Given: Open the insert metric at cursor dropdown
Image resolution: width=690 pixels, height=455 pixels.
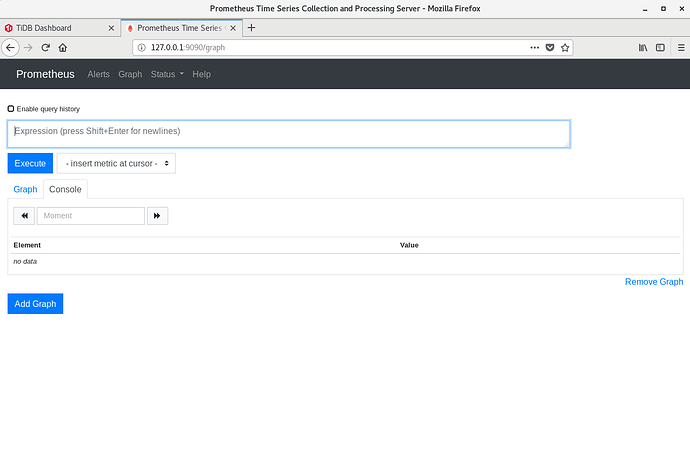Looking at the screenshot, I should (x=116, y=163).
